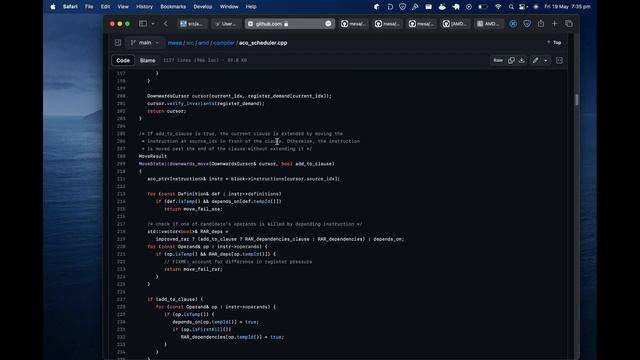Image resolution: width=640 pixels, height=360 pixels.
Task: Click the round button in address bar
Action: (328, 24)
